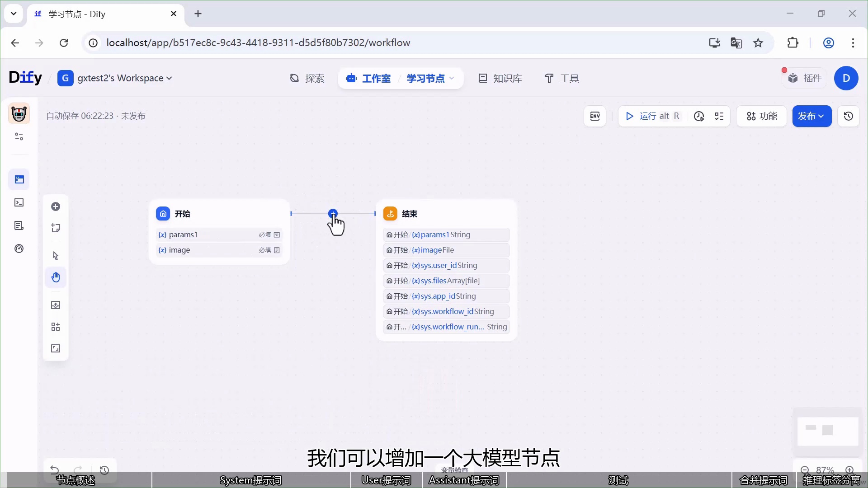Open the 工具 tools tab
868x488 pixels.
(562, 79)
